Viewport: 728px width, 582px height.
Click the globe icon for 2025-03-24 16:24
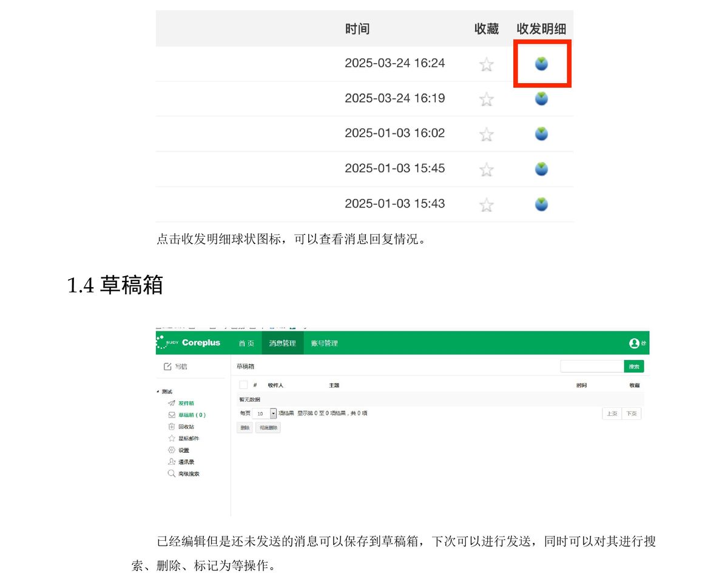click(x=541, y=63)
